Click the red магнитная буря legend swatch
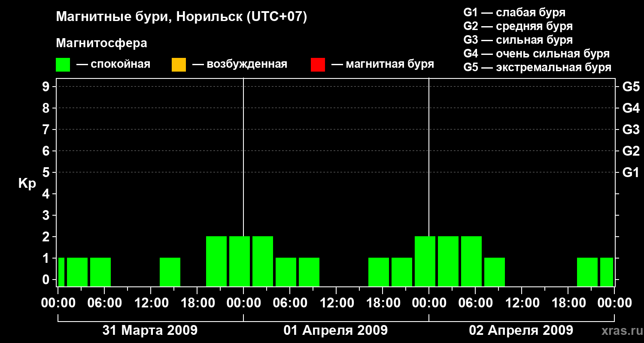 tap(318, 65)
